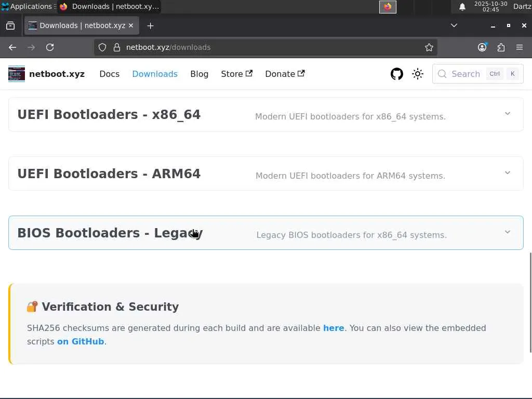Expand the BIOS Bootloaders - Legacy chevron

click(x=508, y=232)
